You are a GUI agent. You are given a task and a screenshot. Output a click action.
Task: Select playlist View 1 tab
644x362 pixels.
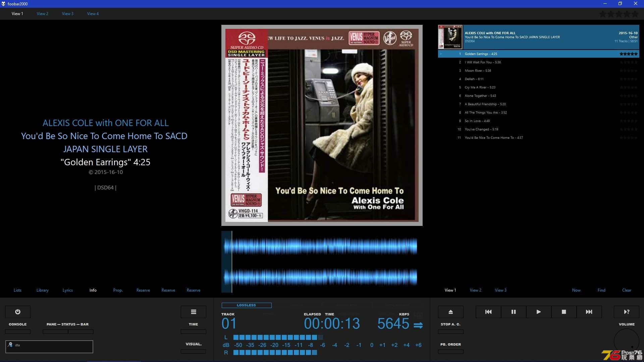(x=450, y=290)
